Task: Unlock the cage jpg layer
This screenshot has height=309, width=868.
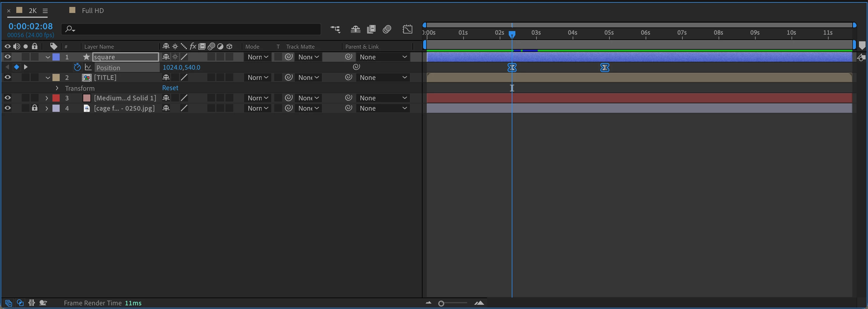Action: 34,108
